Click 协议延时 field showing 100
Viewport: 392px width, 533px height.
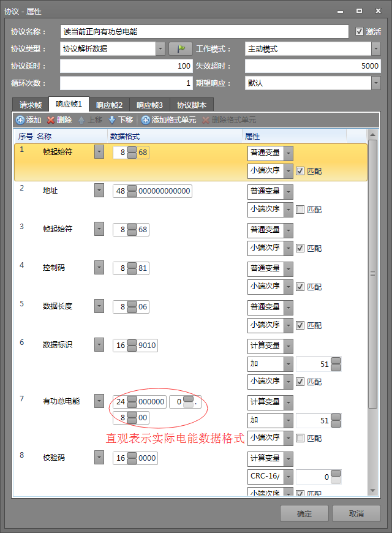126,66
